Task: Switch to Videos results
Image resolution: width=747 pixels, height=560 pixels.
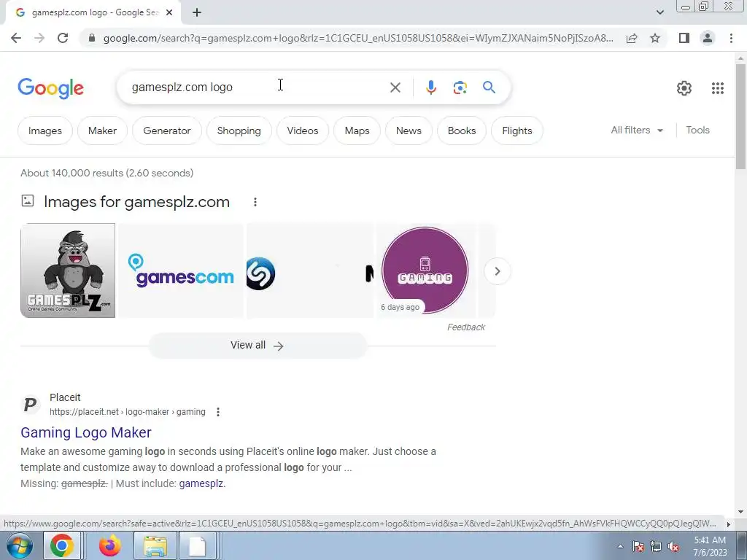Action: 303,131
